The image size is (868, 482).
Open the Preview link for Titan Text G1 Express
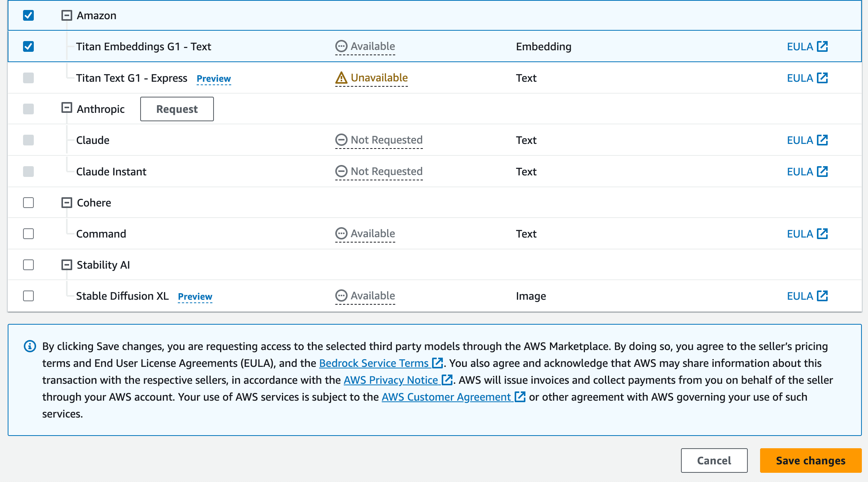[214, 78]
